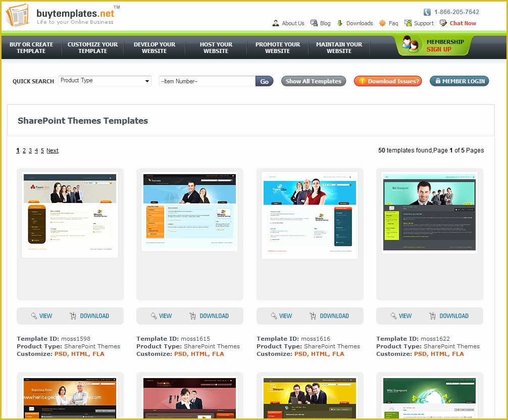Open the Blog link
Screen dimensions: 508x420
[325, 23]
